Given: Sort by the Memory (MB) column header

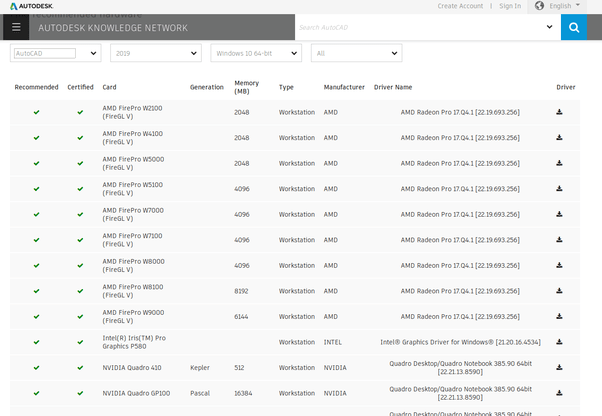Looking at the screenshot, I should (246, 87).
